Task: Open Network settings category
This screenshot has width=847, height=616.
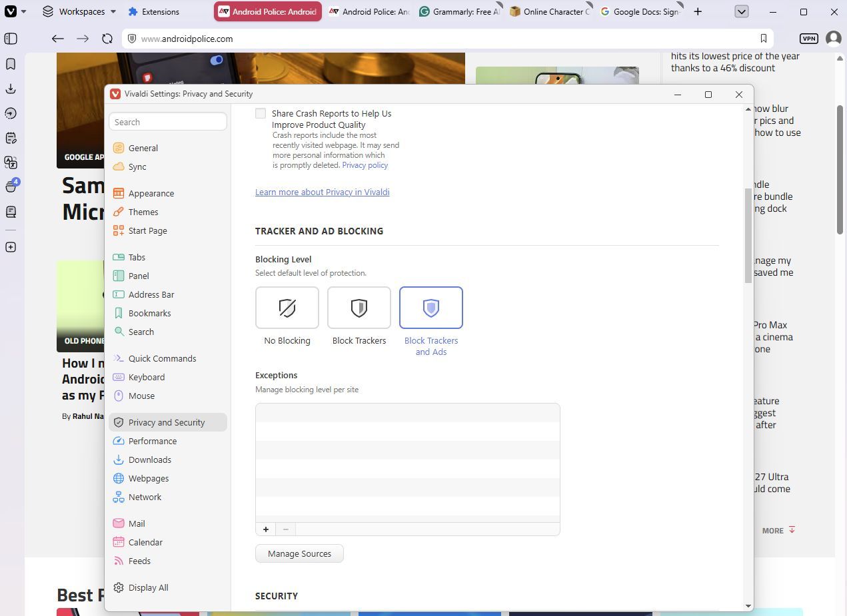Action: [168, 497]
